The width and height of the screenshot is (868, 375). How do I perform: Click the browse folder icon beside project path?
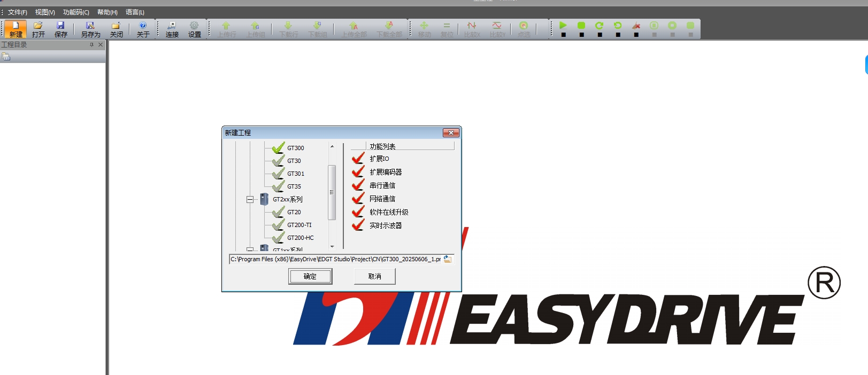point(448,259)
